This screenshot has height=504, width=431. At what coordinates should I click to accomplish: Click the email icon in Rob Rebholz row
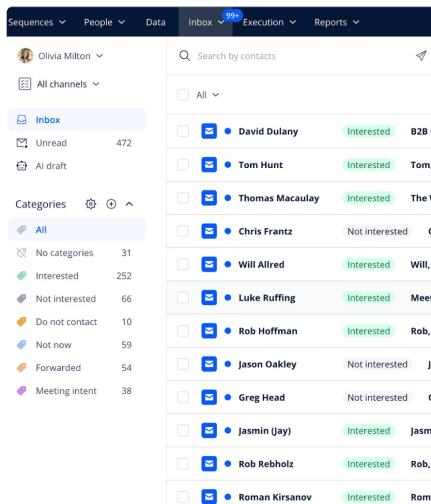click(x=209, y=464)
